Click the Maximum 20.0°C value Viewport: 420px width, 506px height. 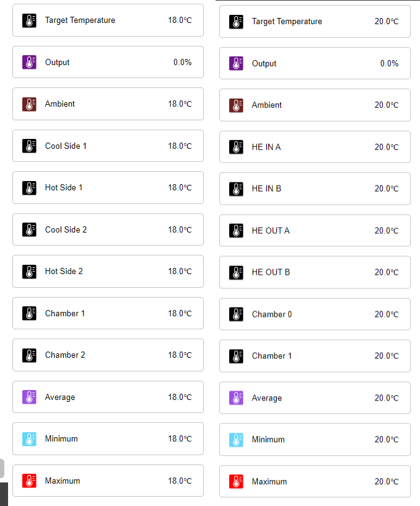click(386, 482)
